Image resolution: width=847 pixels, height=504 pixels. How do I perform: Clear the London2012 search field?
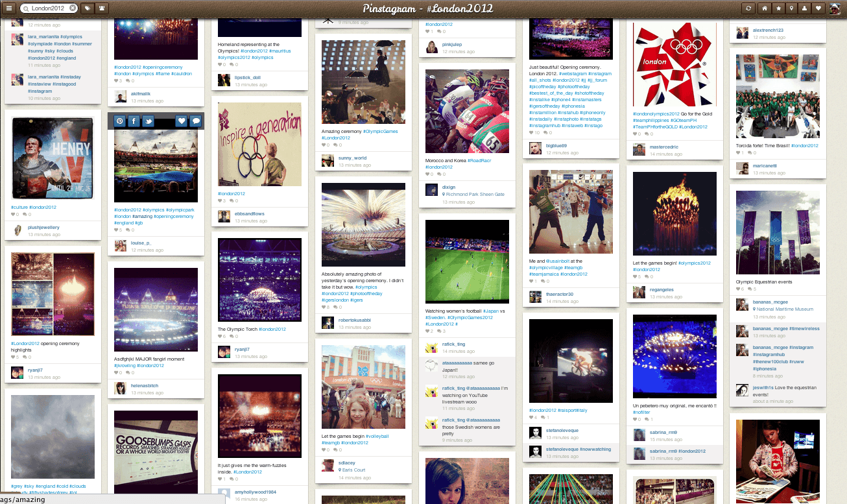pos(72,8)
